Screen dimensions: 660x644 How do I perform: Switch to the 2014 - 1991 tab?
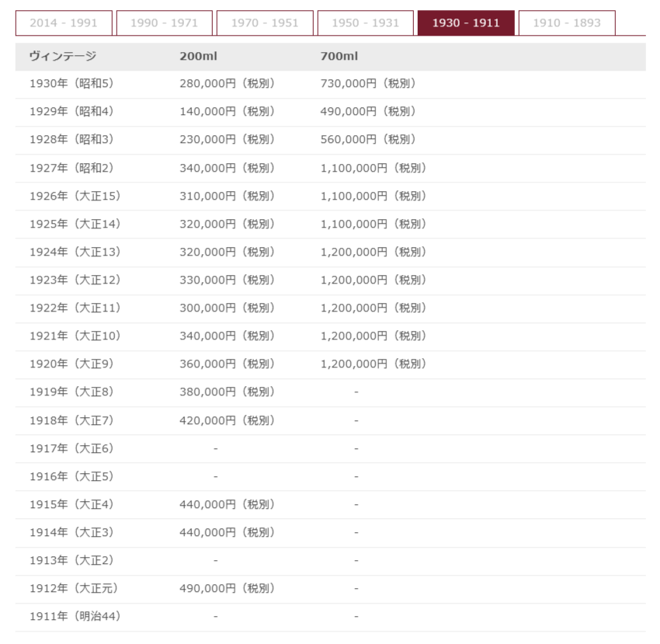point(64,23)
